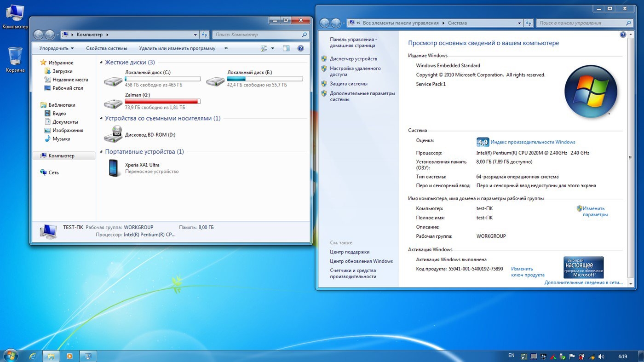Click the Система breadcrumb
The height and width of the screenshot is (362, 644).
pos(457,23)
